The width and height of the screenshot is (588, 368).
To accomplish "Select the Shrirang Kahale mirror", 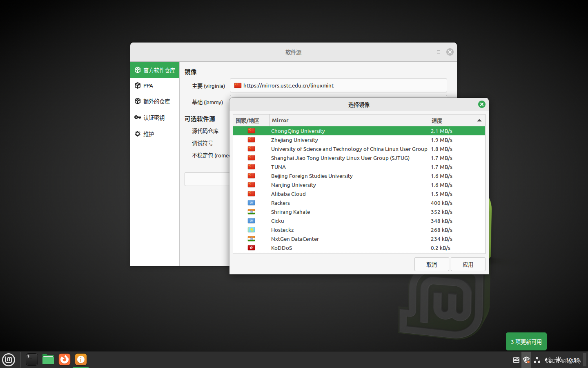I will [359, 212].
